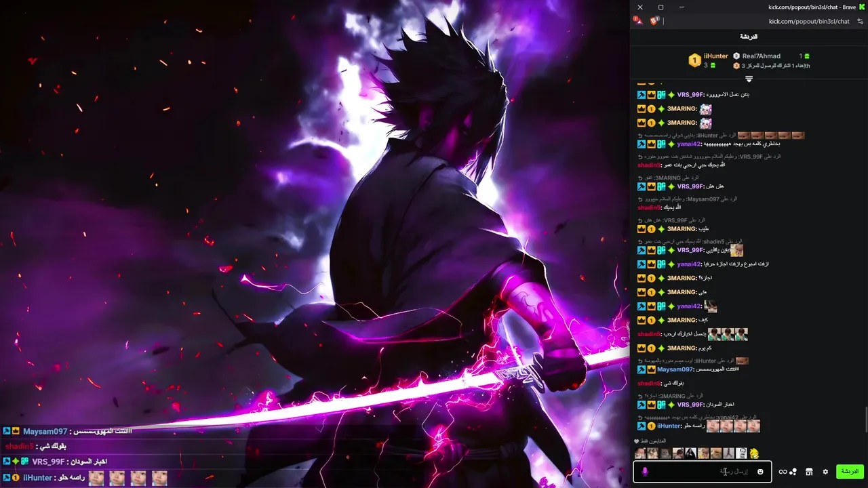Click the infinity icon below chat

coord(783,472)
